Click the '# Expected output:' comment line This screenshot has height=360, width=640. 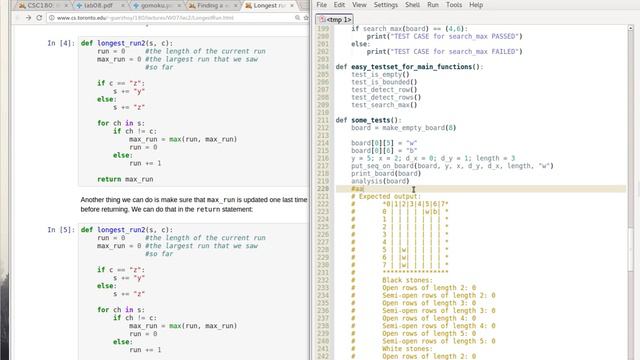click(x=386, y=196)
